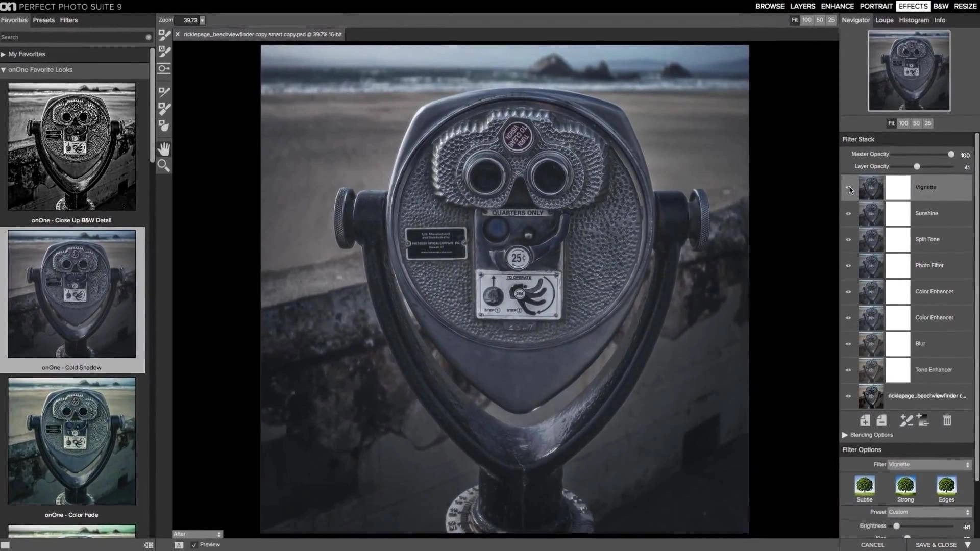Collapse the onOne Favorite Looks category

(x=3, y=70)
